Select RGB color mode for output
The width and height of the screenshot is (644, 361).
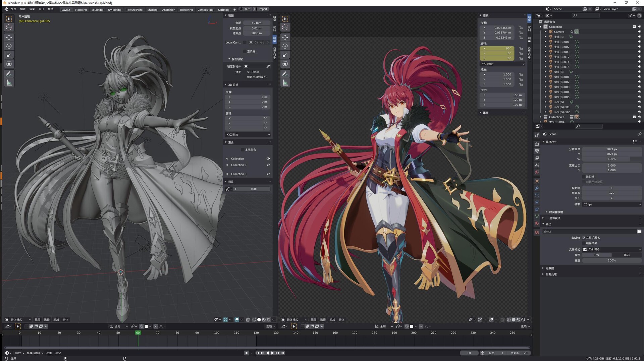pos(627,255)
